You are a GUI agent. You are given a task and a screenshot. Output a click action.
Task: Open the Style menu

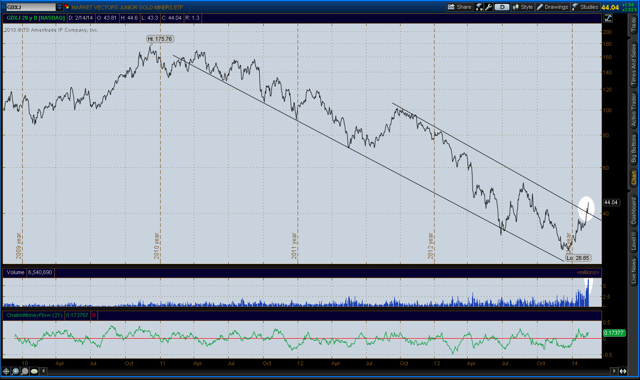[523, 7]
